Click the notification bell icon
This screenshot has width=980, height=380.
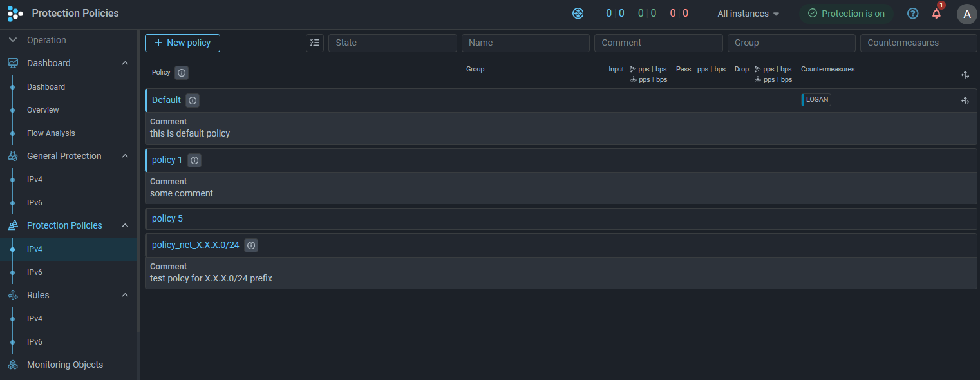(936, 14)
